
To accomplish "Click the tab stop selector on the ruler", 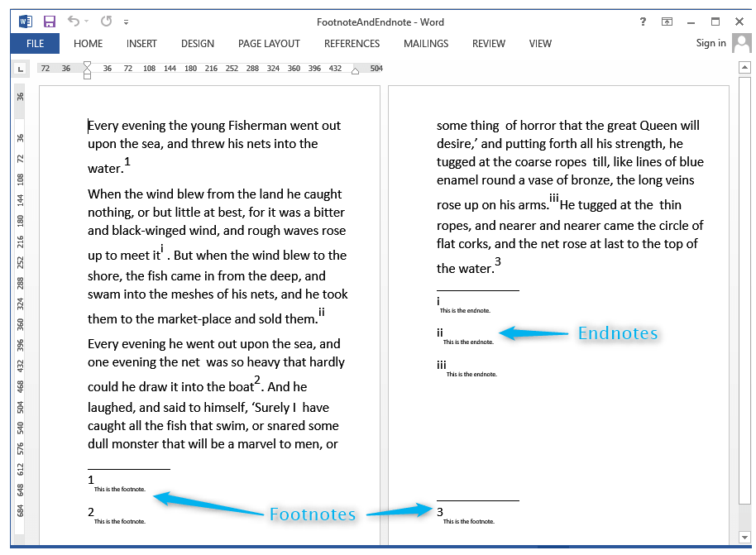I will 20,69.
